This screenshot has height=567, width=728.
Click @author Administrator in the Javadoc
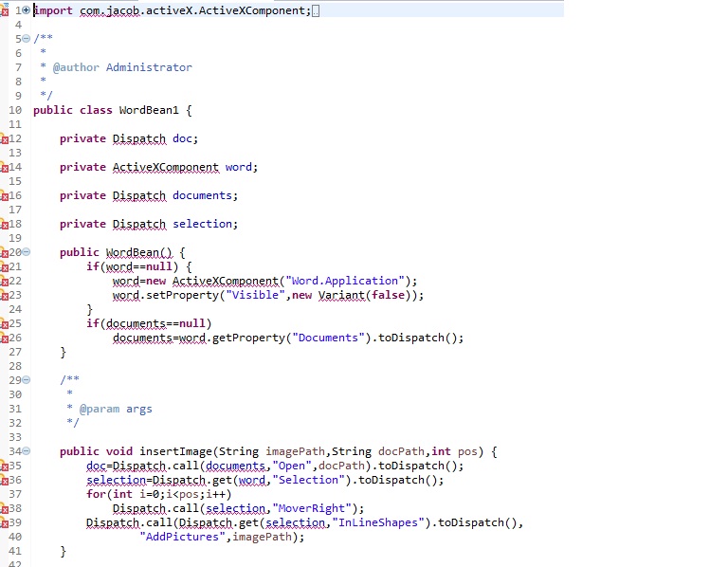click(x=122, y=67)
